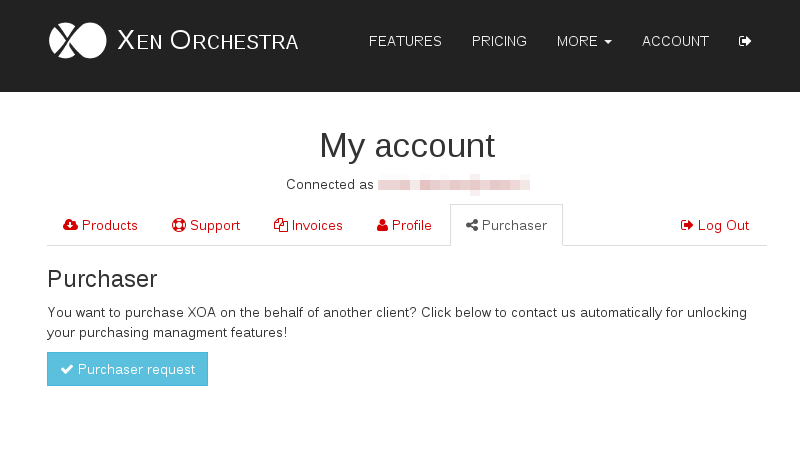The image size is (800, 473).
Task: Click the Xen Orchestra infinity logo
Action: pyautogui.click(x=78, y=40)
